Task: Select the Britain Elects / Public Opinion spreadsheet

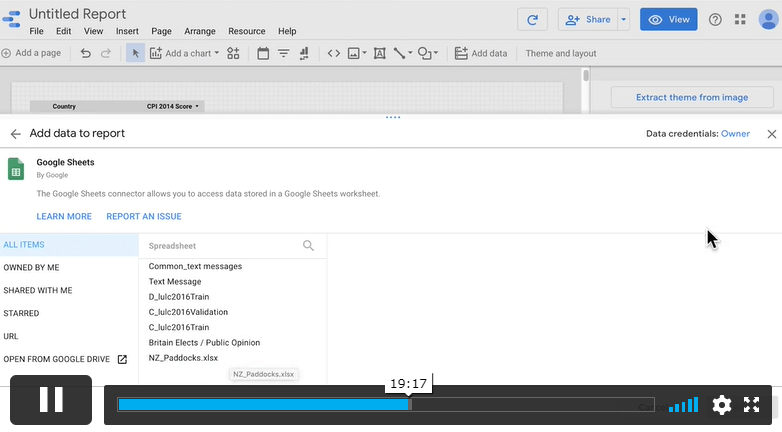Action: click(x=204, y=343)
